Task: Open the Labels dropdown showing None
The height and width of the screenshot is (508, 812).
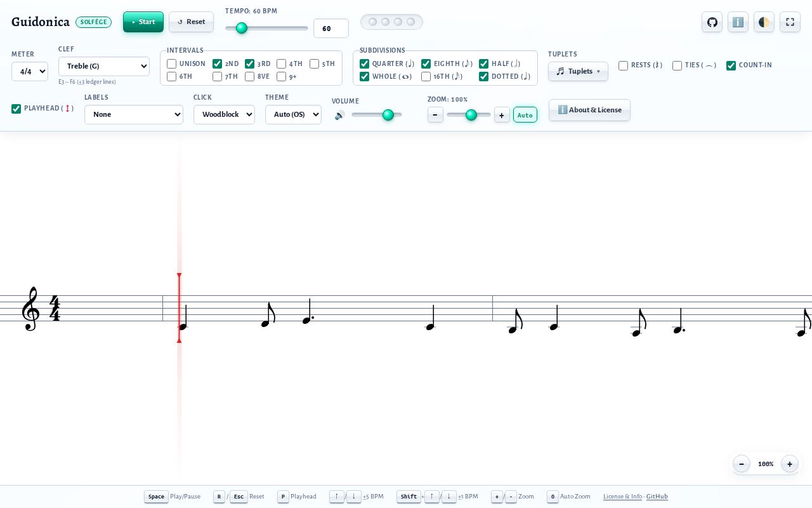Action: [134, 114]
